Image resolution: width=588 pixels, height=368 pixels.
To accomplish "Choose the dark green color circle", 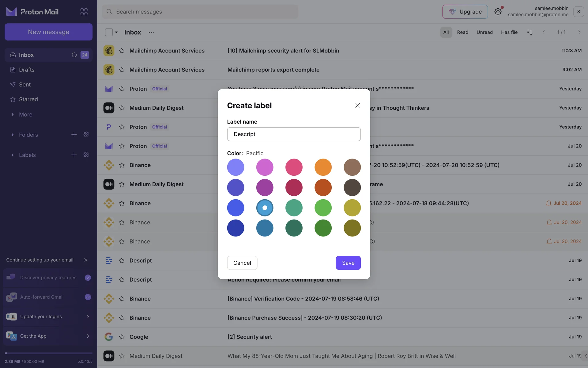I will 323,228.
